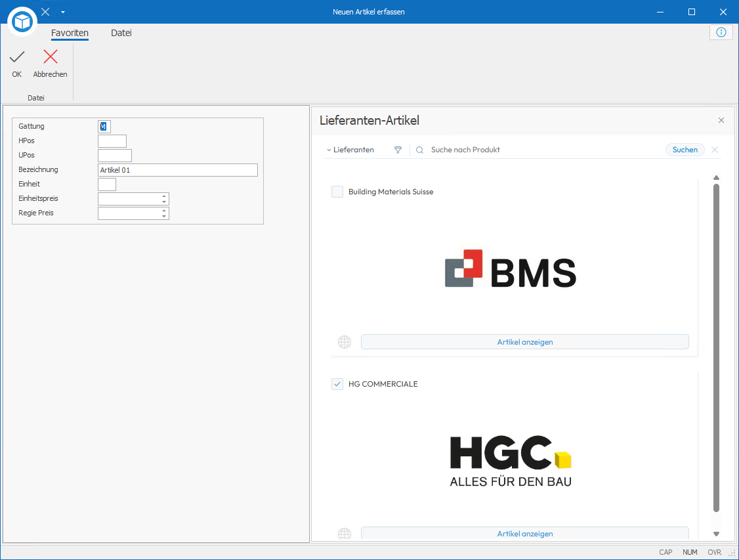
Task: Click the supplier list scrollbar thumb
Action: (x=716, y=347)
